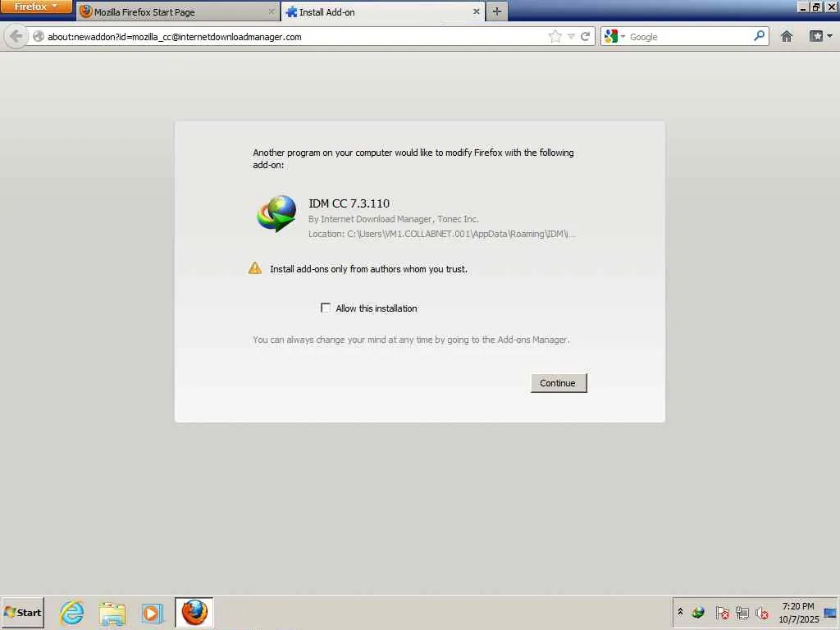840x630 pixels.
Task: Open a new tab with the plus button
Action: 496,11
